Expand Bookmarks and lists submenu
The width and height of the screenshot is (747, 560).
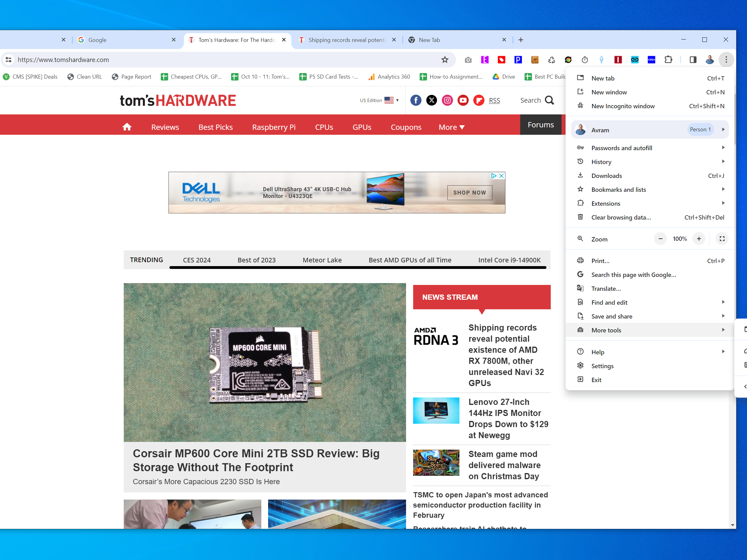[650, 189]
